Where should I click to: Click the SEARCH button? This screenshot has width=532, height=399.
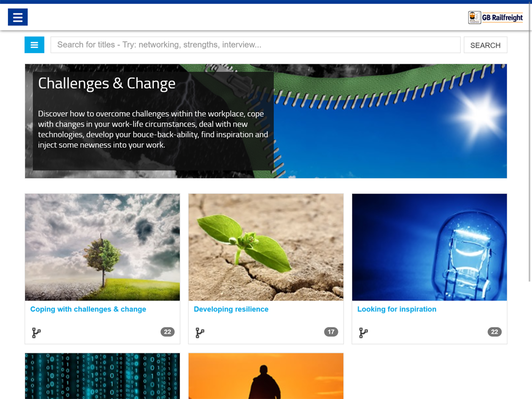click(x=485, y=45)
